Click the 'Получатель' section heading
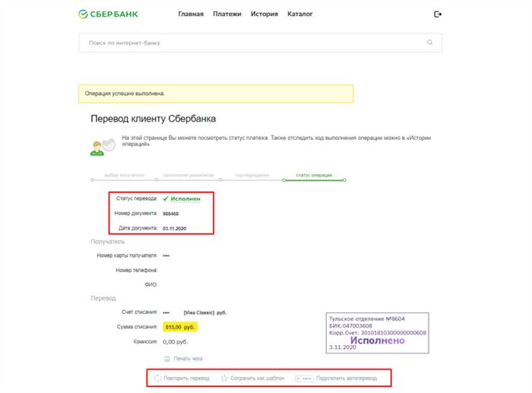This screenshot has height=393, width=532. pos(108,242)
